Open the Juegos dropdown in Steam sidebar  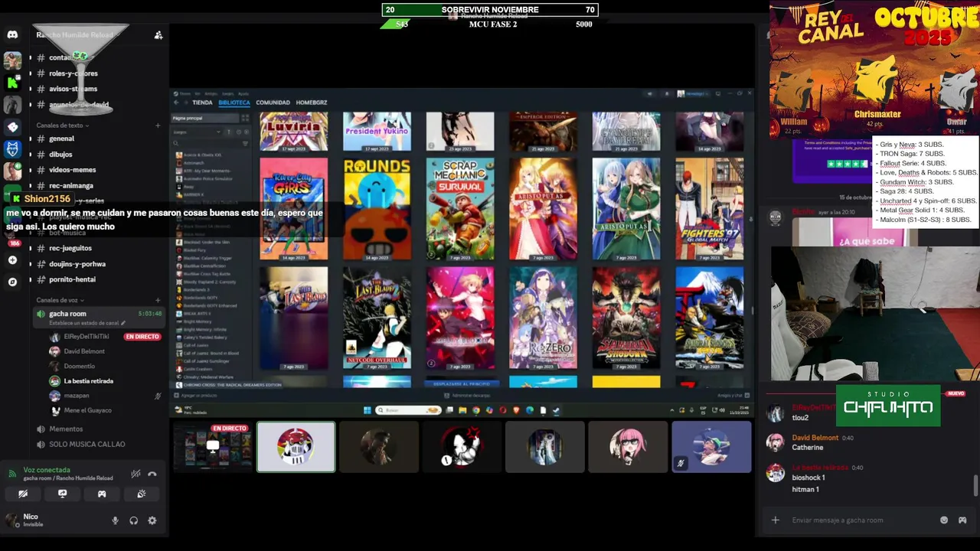click(x=198, y=132)
